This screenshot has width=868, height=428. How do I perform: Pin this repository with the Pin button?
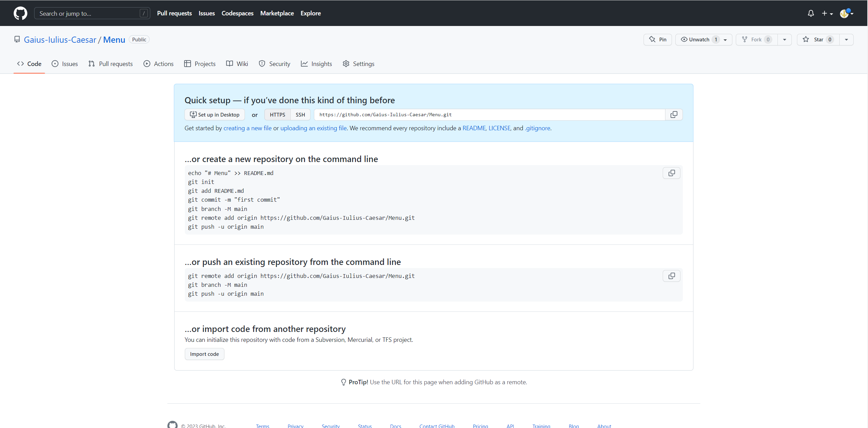pos(658,40)
